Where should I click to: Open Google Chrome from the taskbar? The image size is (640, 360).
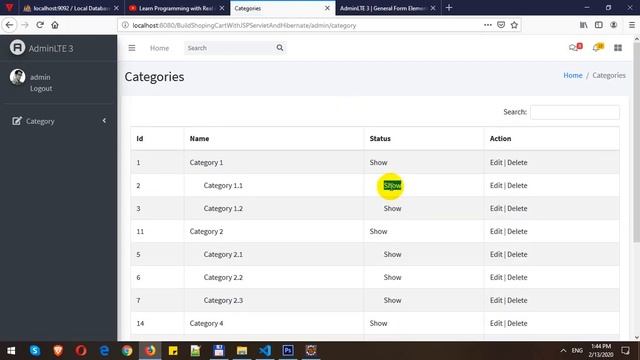pyautogui.click(x=127, y=351)
